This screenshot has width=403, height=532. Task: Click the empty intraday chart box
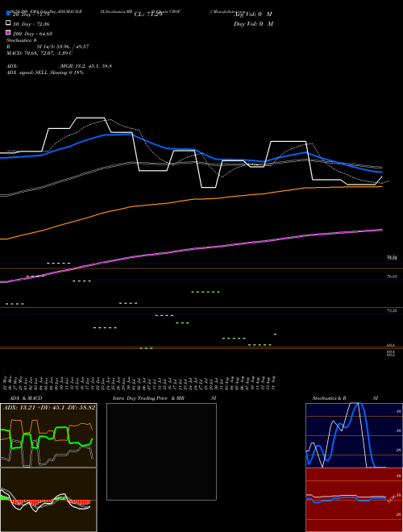[x=161, y=451]
